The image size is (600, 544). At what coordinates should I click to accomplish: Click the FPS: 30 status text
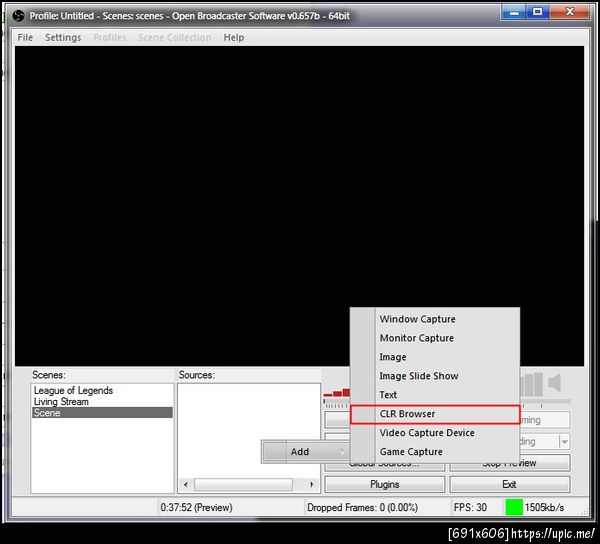coord(470,508)
